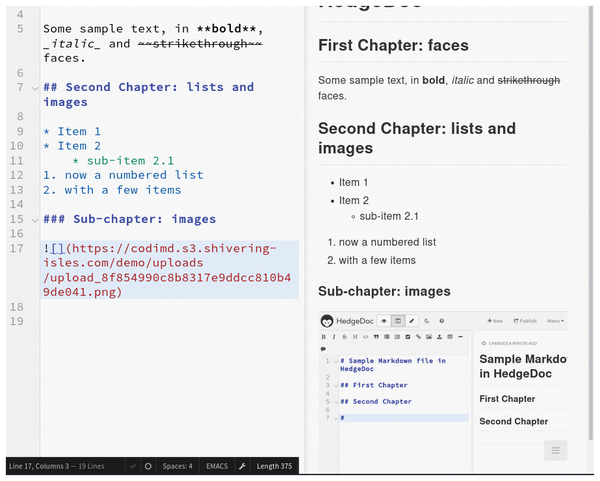Click the preview pane vertical scrollbar
The image size is (600, 481).
click(590, 222)
